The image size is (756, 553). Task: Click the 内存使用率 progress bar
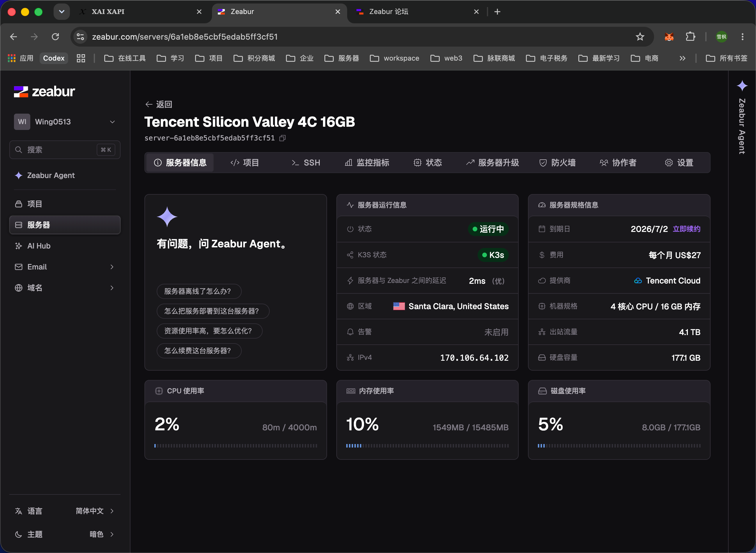[x=427, y=446]
